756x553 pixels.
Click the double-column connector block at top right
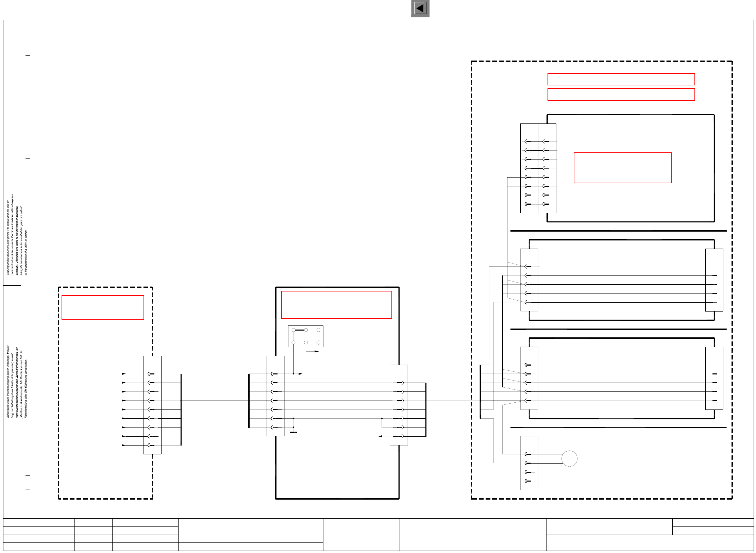538,168
